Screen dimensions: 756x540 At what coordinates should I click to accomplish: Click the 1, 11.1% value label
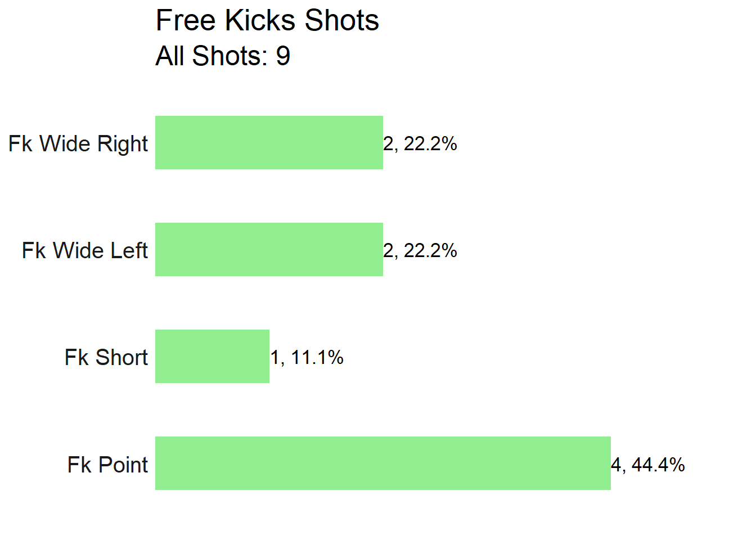click(x=307, y=357)
